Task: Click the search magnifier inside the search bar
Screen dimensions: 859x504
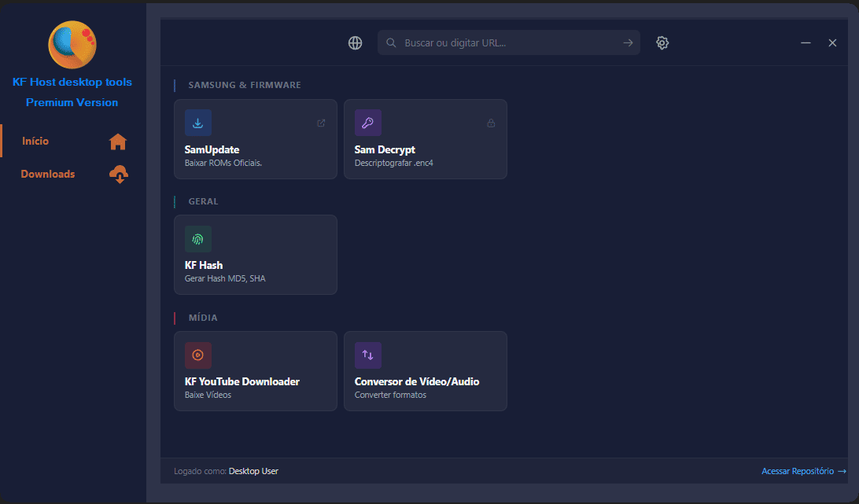Action: pyautogui.click(x=391, y=42)
